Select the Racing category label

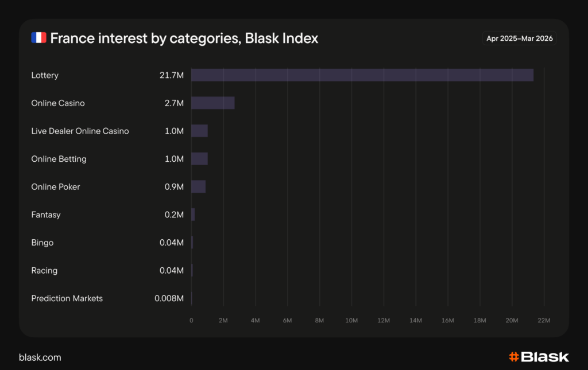pyautogui.click(x=44, y=270)
